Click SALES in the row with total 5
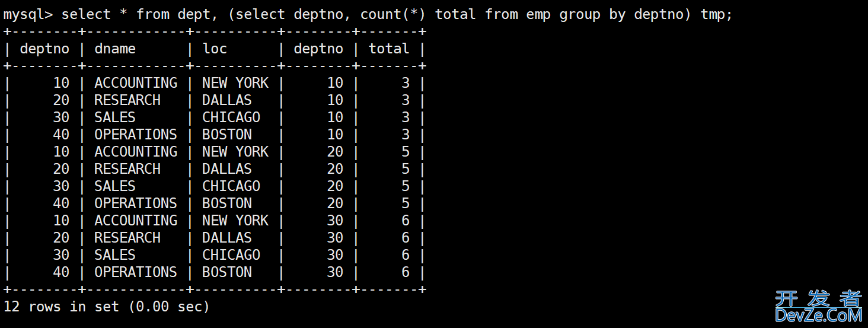Screen dimensions: 868x328 (115, 186)
